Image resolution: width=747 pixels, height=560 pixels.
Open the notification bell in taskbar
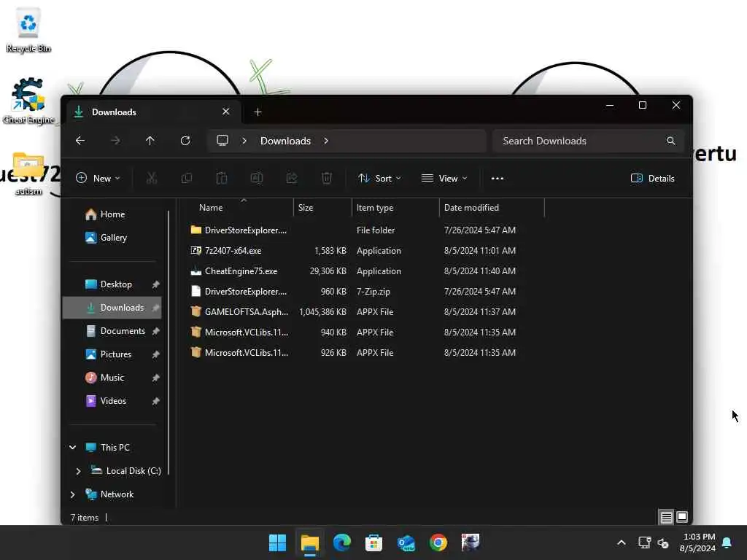coord(727,542)
